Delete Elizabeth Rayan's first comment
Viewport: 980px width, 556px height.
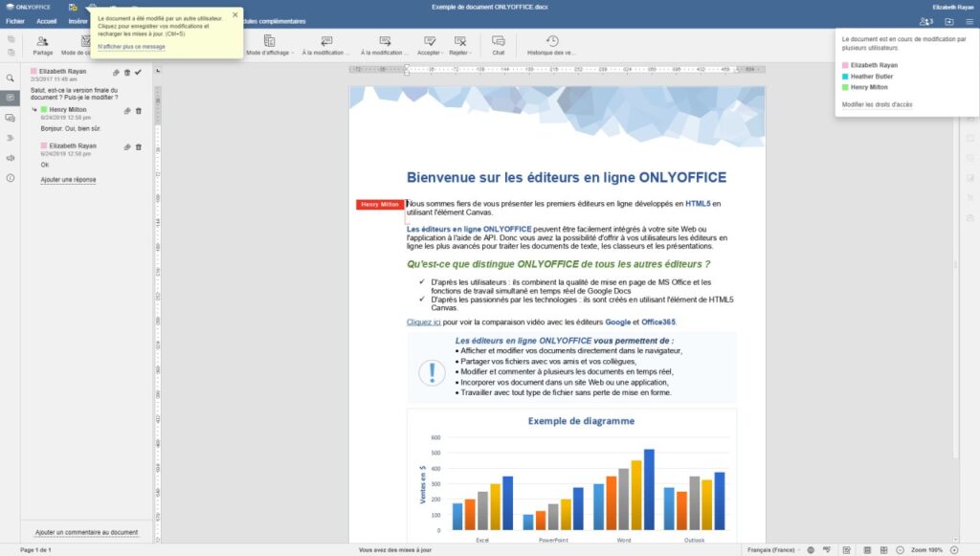pyautogui.click(x=127, y=73)
